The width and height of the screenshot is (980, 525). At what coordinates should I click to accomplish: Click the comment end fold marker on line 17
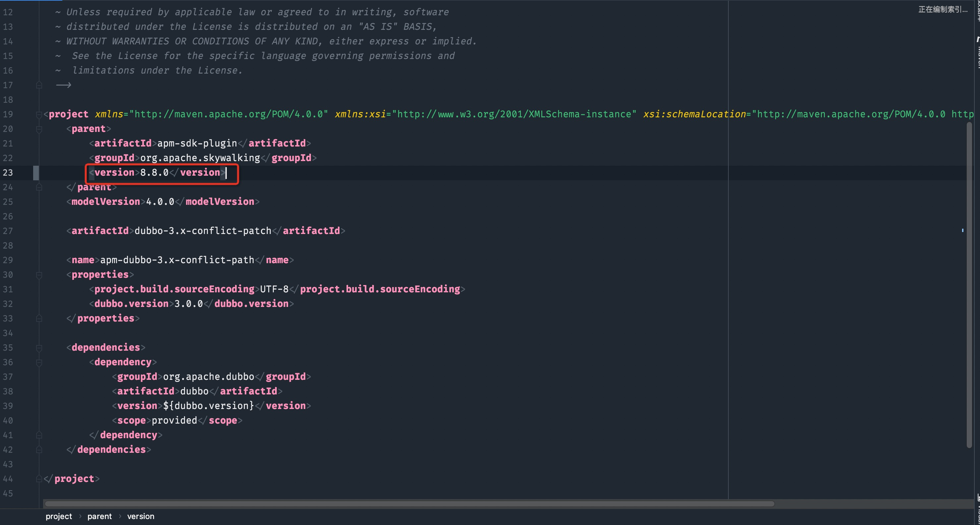39,85
